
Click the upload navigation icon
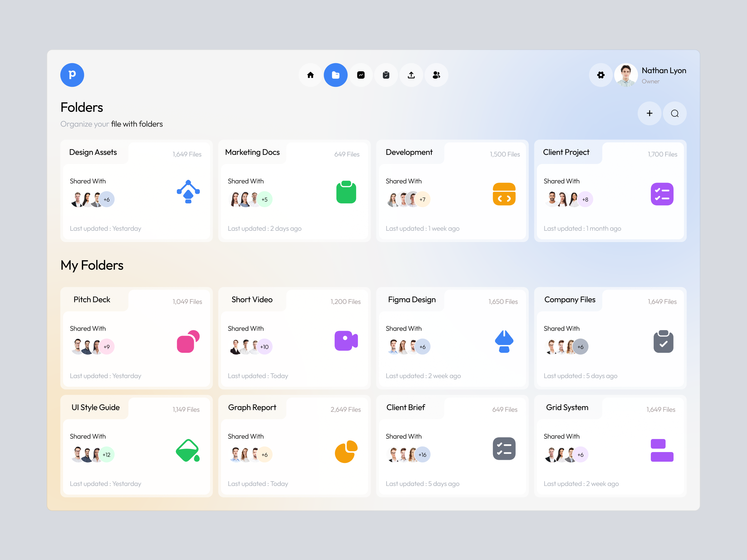[411, 75]
